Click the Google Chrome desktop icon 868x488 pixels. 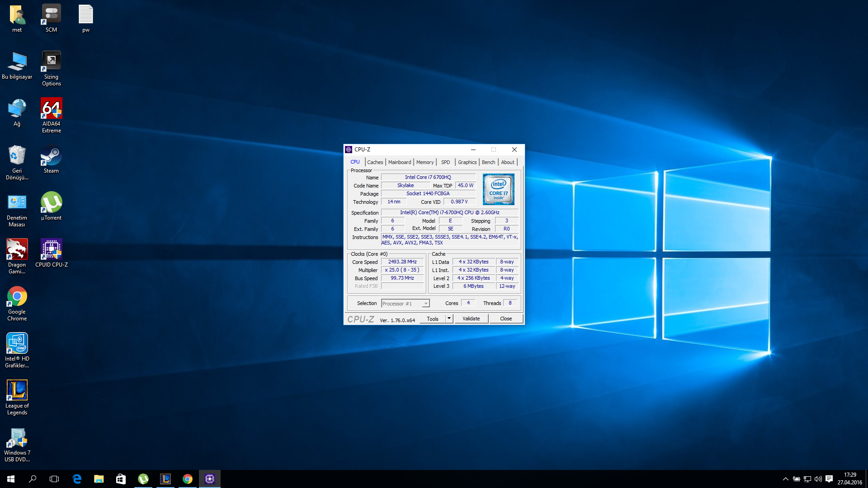(x=17, y=303)
